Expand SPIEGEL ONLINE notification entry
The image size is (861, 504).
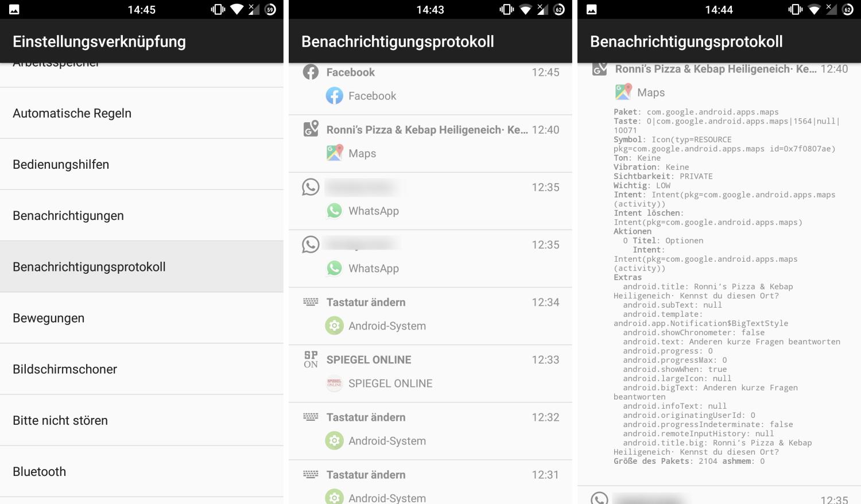click(430, 374)
